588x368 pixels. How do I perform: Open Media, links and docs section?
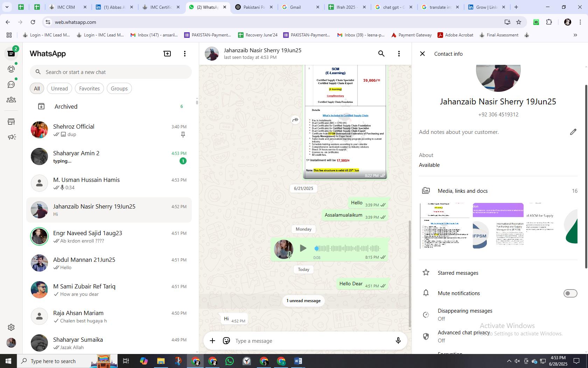pos(498,191)
